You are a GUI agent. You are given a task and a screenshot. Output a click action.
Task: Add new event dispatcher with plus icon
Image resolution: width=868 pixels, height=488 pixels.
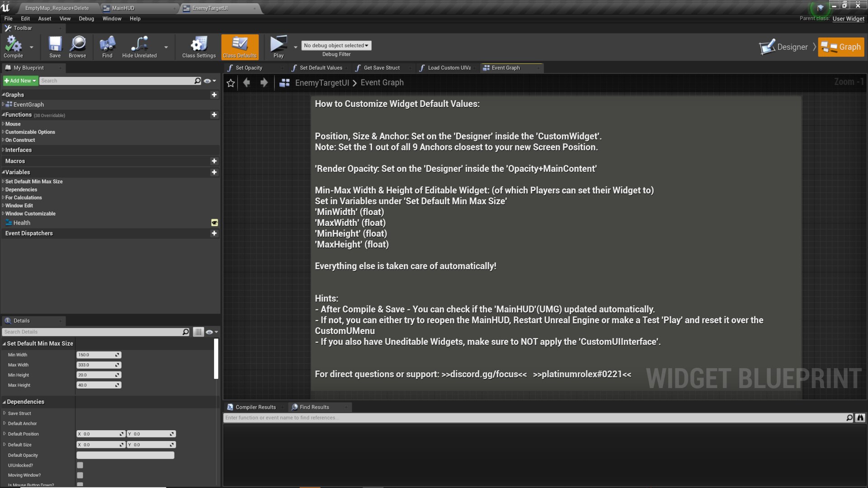pyautogui.click(x=214, y=234)
